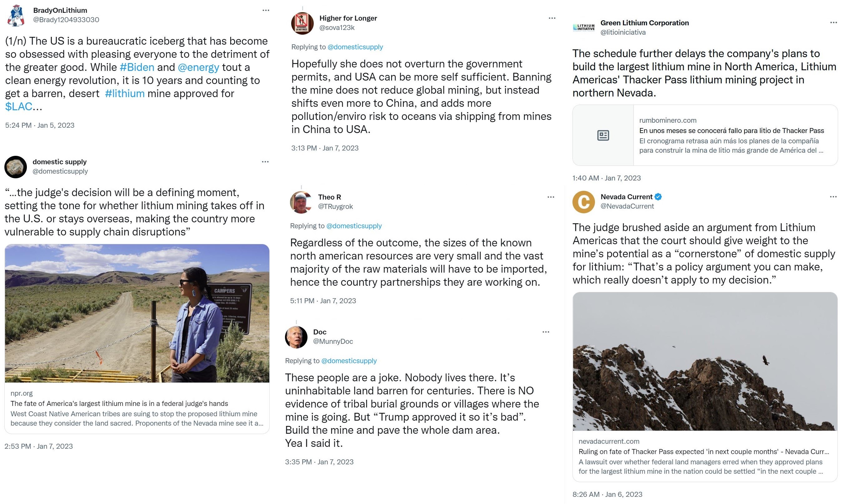Open Higher for Longer's profile picture
Viewport: 844px width, 504px height.
pos(302,23)
